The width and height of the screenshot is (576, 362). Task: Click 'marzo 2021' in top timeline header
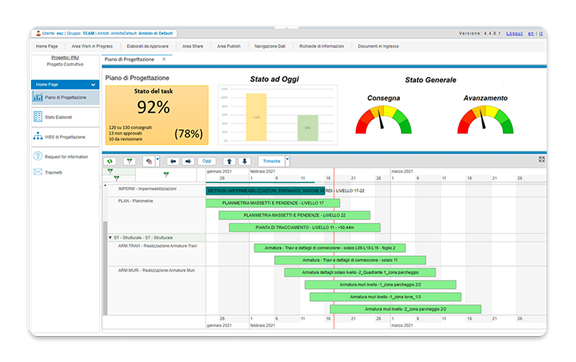coord(402,171)
